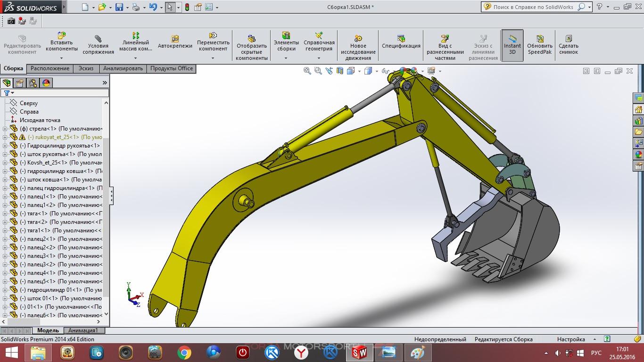Switch to the Эскиз ribbon tab
This screenshot has width=644, height=362.
coord(86,68)
